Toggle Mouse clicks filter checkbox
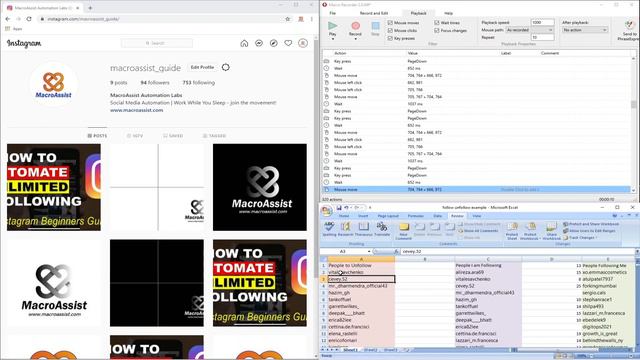Viewport: 640px width, 360px height. point(390,31)
